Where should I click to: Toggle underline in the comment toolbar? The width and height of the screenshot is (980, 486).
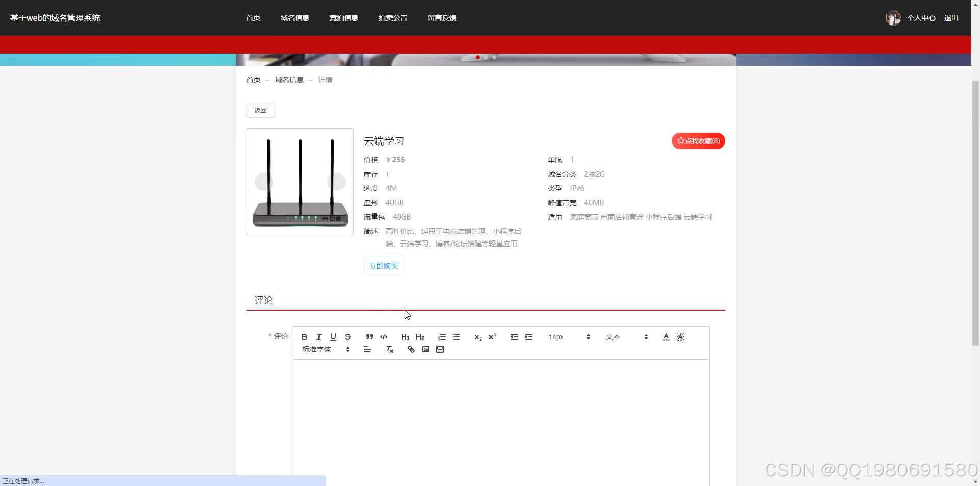click(x=333, y=337)
